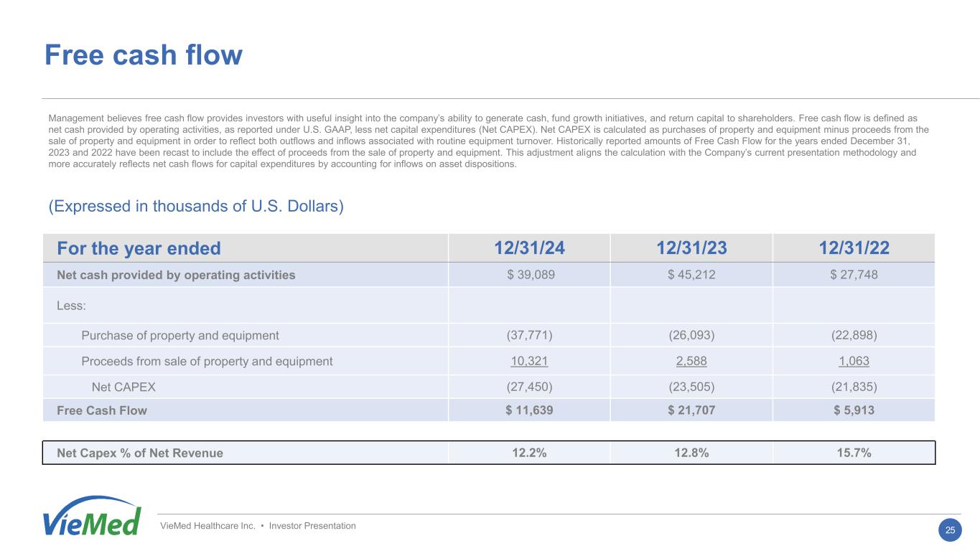The image size is (980, 551).
Task: Click the VieMed Healthcare Inc. Investor Presentation footer
Action: 258,526
